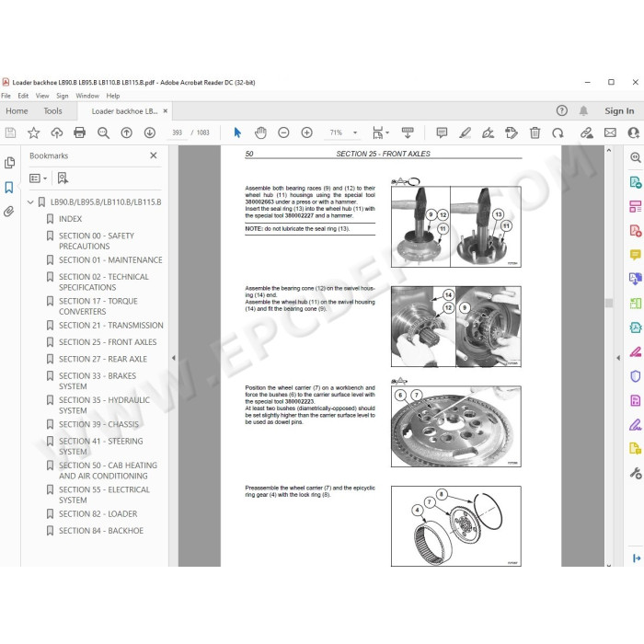Open the Edit menu

tap(23, 96)
